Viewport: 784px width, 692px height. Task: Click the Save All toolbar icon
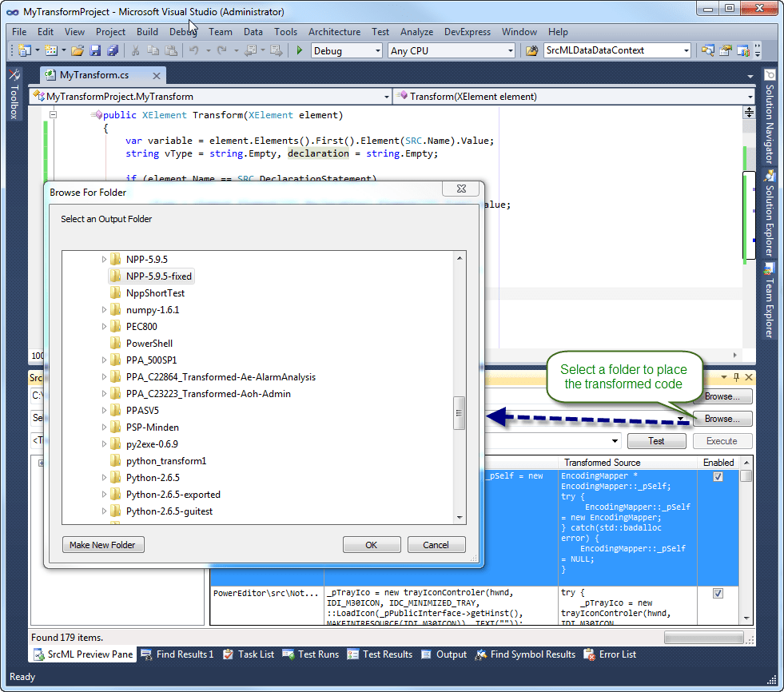(x=113, y=50)
